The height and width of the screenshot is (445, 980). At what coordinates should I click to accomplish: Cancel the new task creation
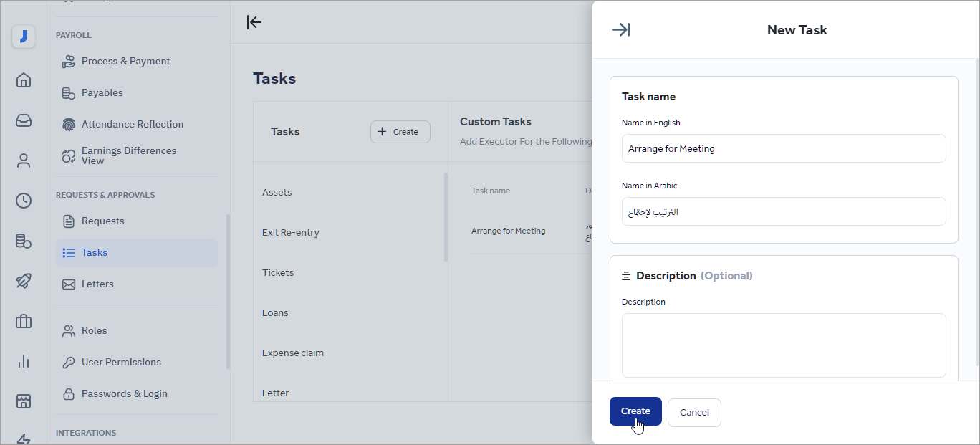[x=693, y=412]
